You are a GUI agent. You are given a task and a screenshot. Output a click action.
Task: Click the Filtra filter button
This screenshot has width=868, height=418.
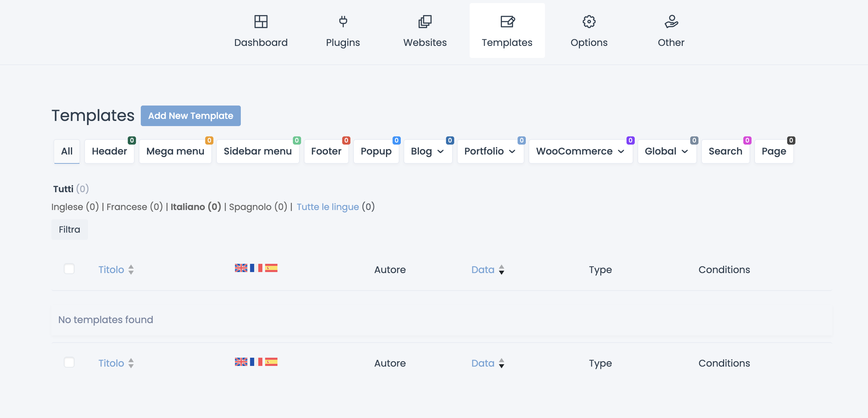tap(70, 230)
